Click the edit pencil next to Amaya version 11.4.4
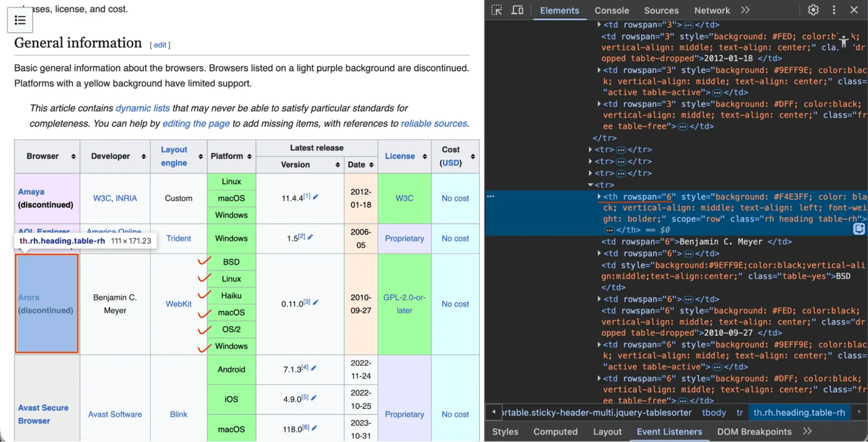 coord(316,197)
